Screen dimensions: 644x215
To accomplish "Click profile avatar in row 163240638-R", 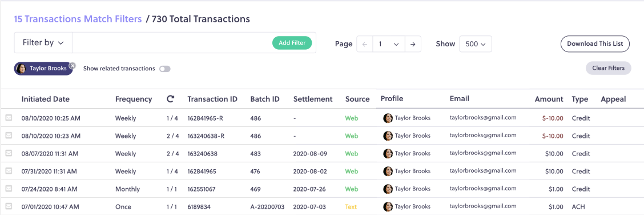I will pyautogui.click(x=388, y=136).
